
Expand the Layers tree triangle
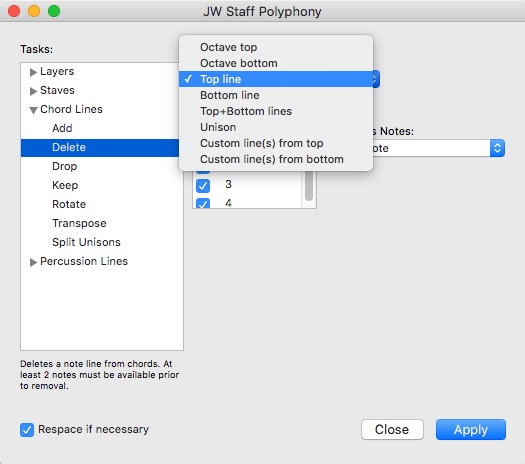33,72
